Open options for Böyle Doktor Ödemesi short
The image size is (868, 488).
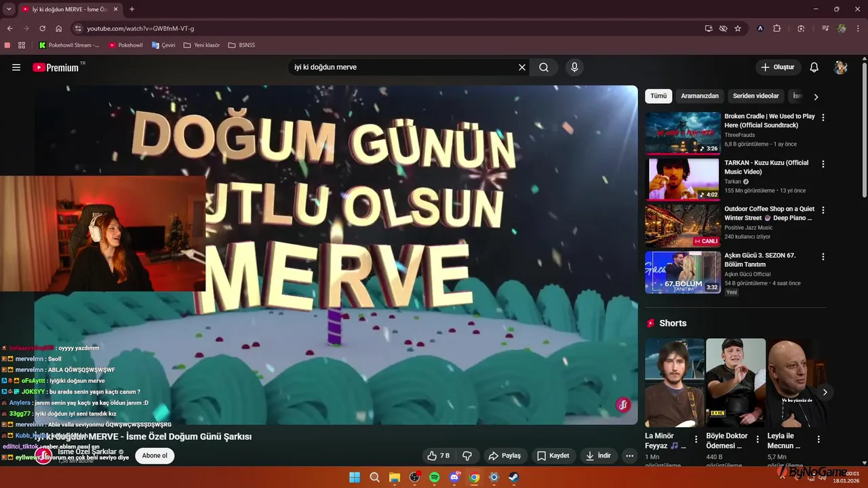click(x=757, y=440)
